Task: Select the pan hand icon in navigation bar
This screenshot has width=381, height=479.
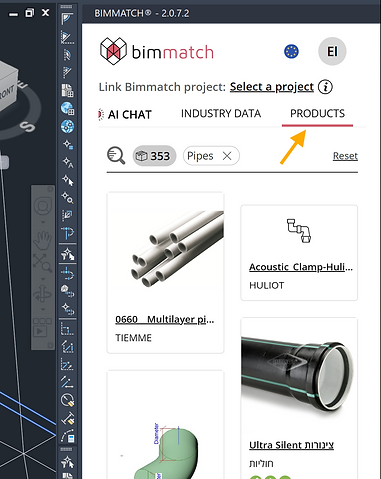Action: click(43, 241)
